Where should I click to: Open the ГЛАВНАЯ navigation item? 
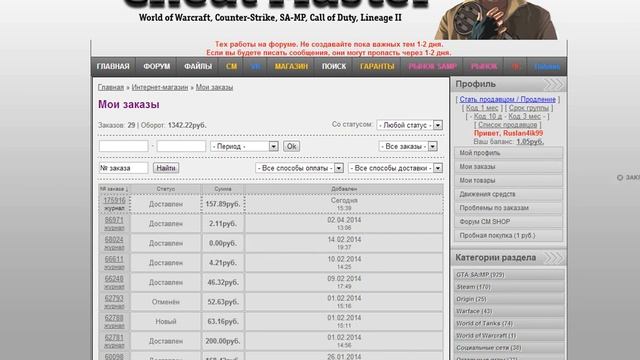click(x=113, y=66)
